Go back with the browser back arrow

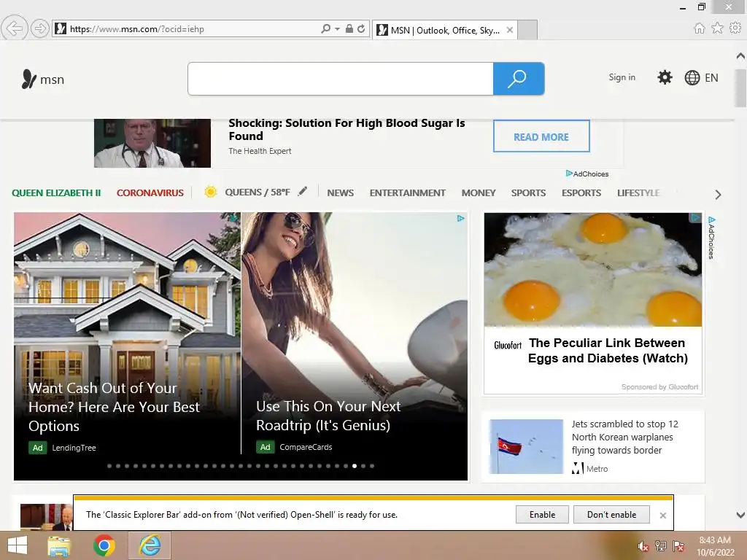point(15,28)
